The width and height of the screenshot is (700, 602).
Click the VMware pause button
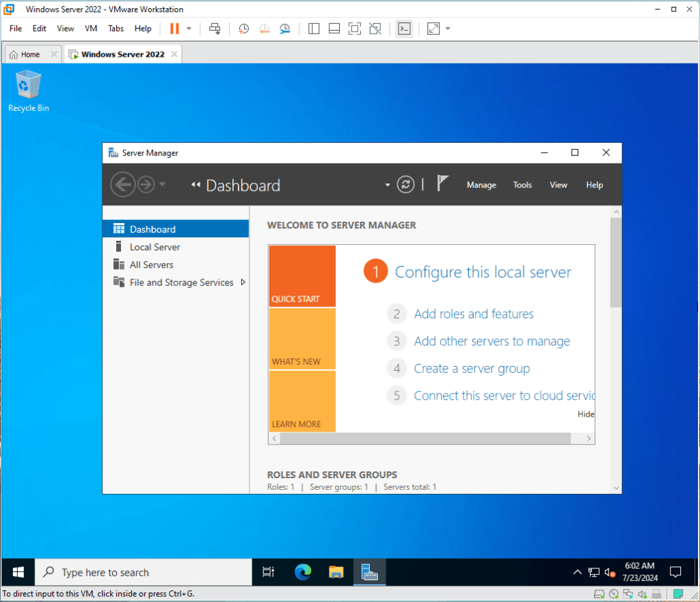click(174, 29)
